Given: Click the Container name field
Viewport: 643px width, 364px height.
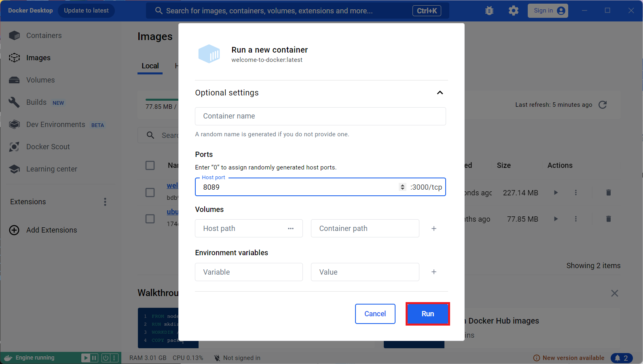Looking at the screenshot, I should 320,116.
